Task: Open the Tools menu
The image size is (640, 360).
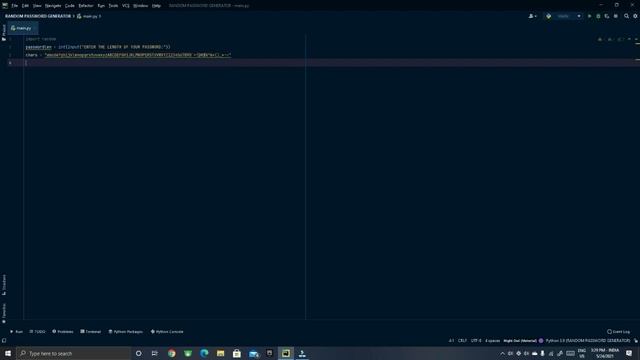Action: point(113,6)
